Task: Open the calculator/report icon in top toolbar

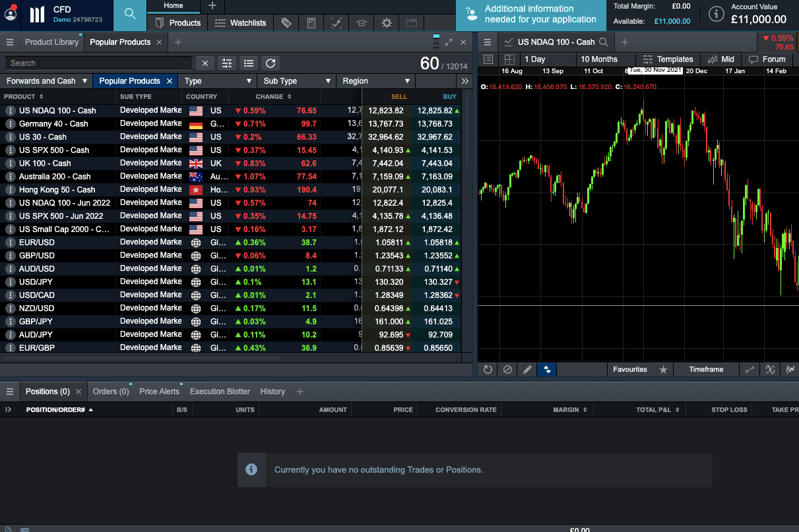Action: tap(311, 22)
